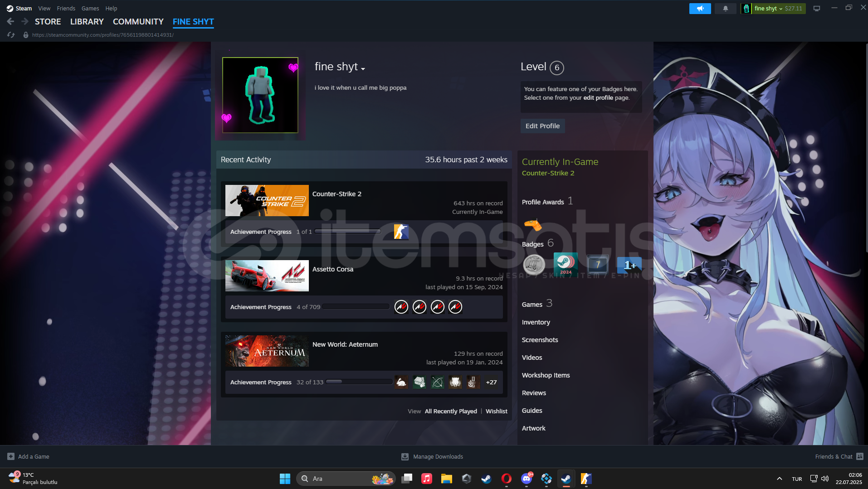Open the silver coin badge

pos(534,264)
